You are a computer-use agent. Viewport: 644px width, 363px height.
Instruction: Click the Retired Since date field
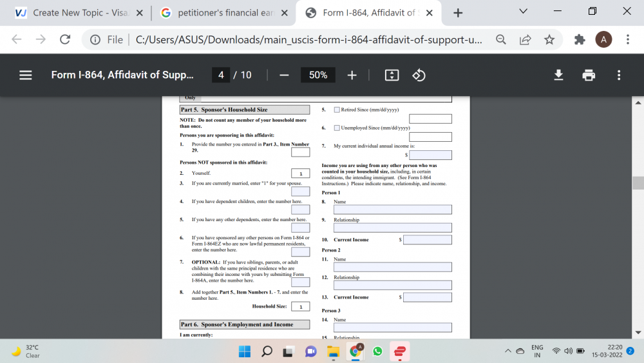pyautogui.click(x=430, y=119)
